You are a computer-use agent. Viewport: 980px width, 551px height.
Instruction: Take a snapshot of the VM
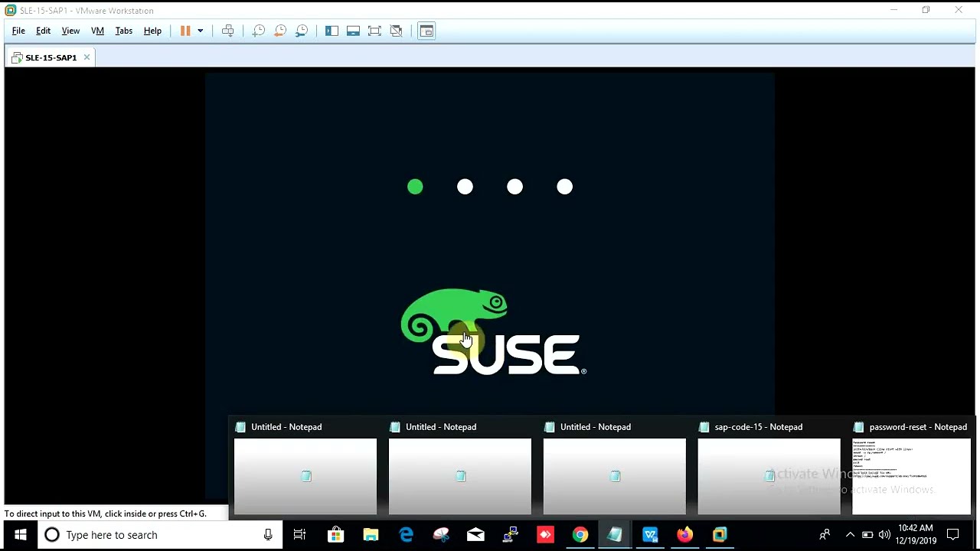259,31
